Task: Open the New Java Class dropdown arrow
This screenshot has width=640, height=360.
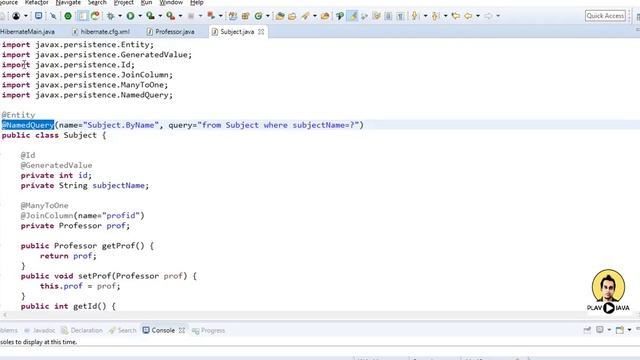Action: click(x=268, y=16)
